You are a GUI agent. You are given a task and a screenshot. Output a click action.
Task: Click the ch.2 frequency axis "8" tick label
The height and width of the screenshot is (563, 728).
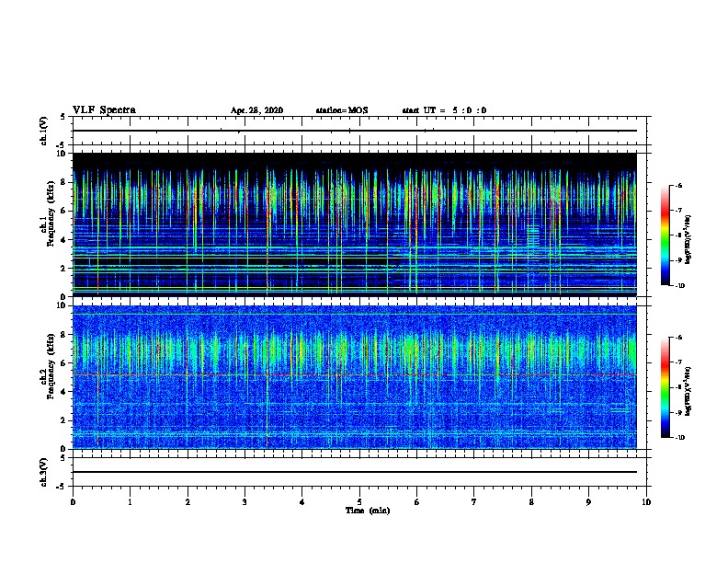(x=64, y=335)
